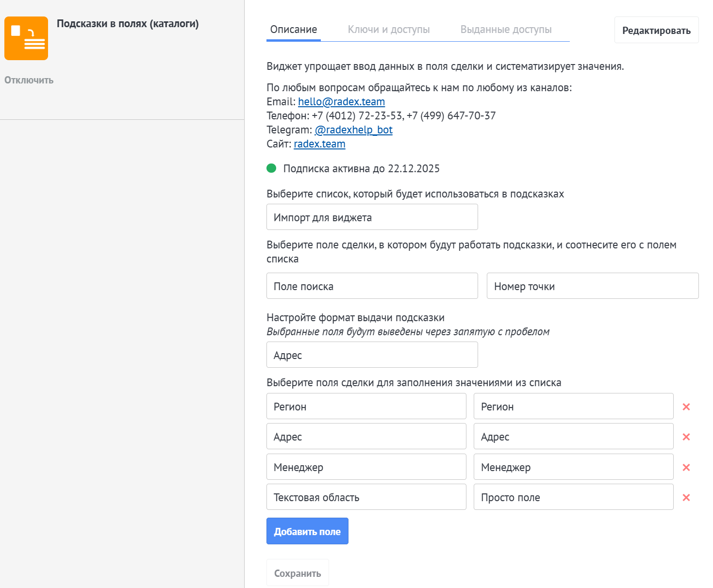Click the Добавить поле button
The width and height of the screenshot is (713, 588).
[307, 531]
